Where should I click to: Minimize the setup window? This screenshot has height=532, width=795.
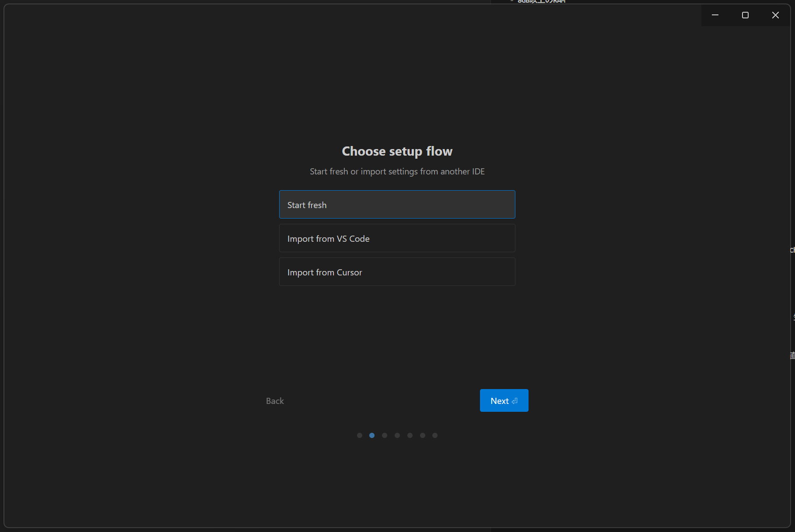pos(715,15)
